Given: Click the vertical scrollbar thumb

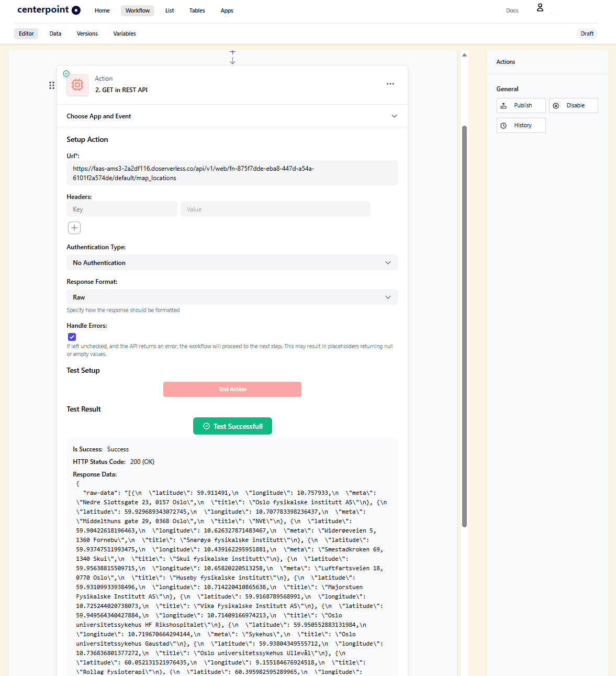Looking at the screenshot, I should point(464,326).
